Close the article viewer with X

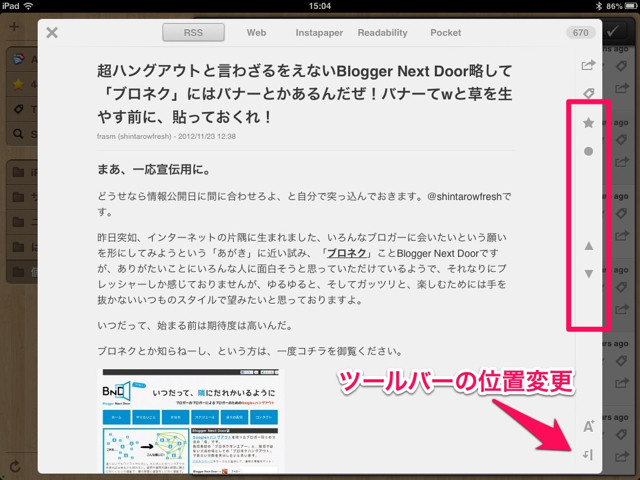(52, 32)
